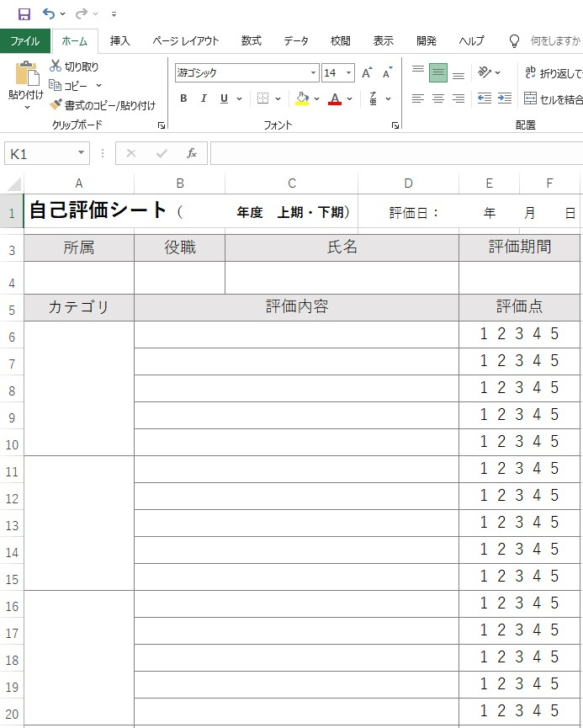This screenshot has height=728, width=583.
Task: Toggle the center horizontally icon
Action: click(x=438, y=98)
